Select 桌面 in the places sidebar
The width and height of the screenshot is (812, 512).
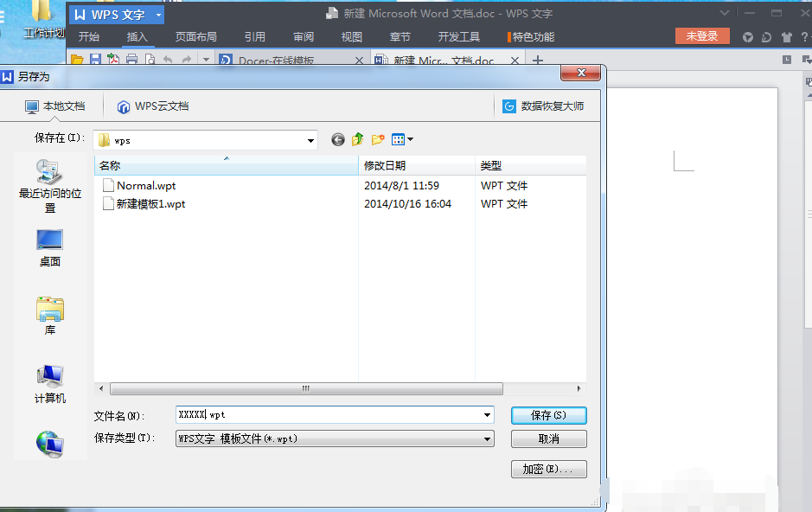49,245
